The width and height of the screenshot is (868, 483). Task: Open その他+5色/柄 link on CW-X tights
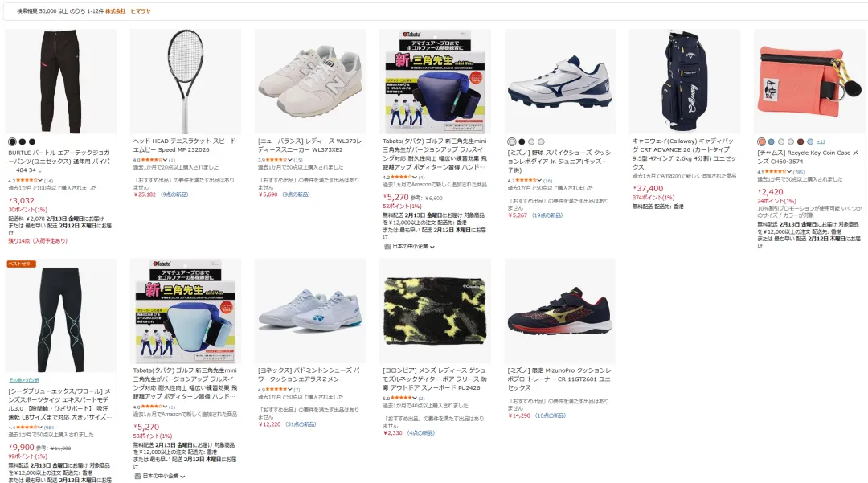coord(24,379)
